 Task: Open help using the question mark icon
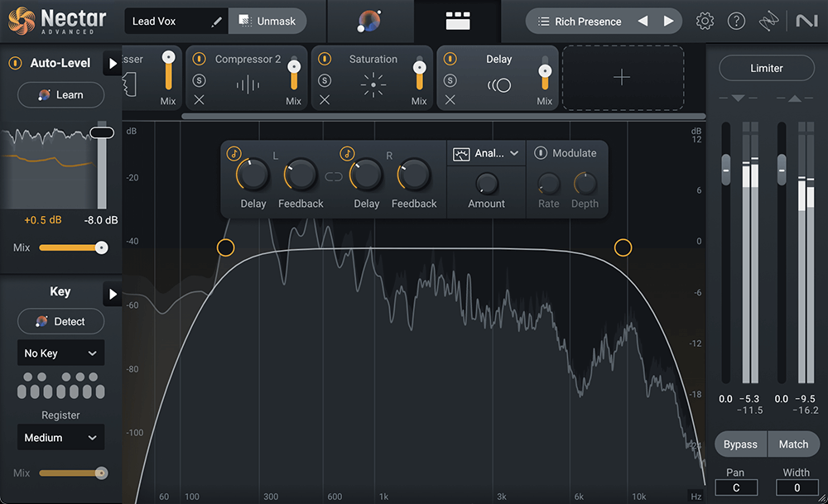(x=736, y=21)
